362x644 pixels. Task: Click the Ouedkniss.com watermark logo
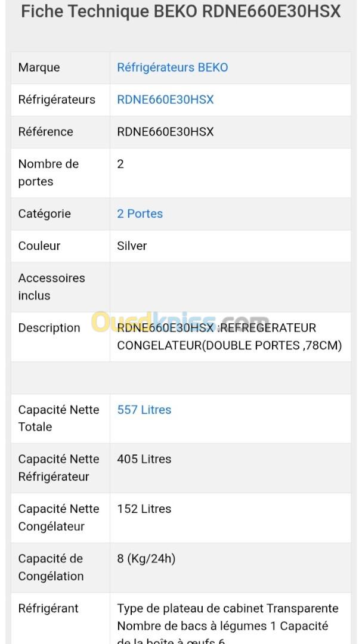tap(179, 322)
